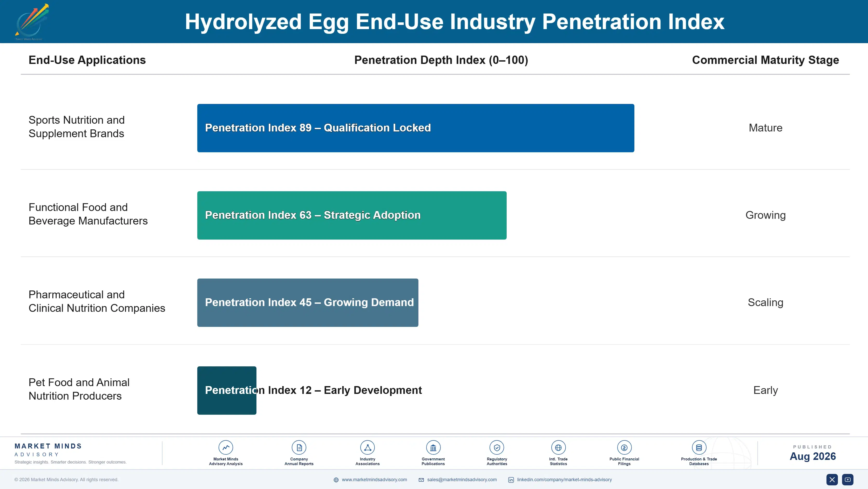Click 'Pet Food and Animal Nutrition Producers' text
The height and width of the screenshot is (489, 868).
coord(79,389)
